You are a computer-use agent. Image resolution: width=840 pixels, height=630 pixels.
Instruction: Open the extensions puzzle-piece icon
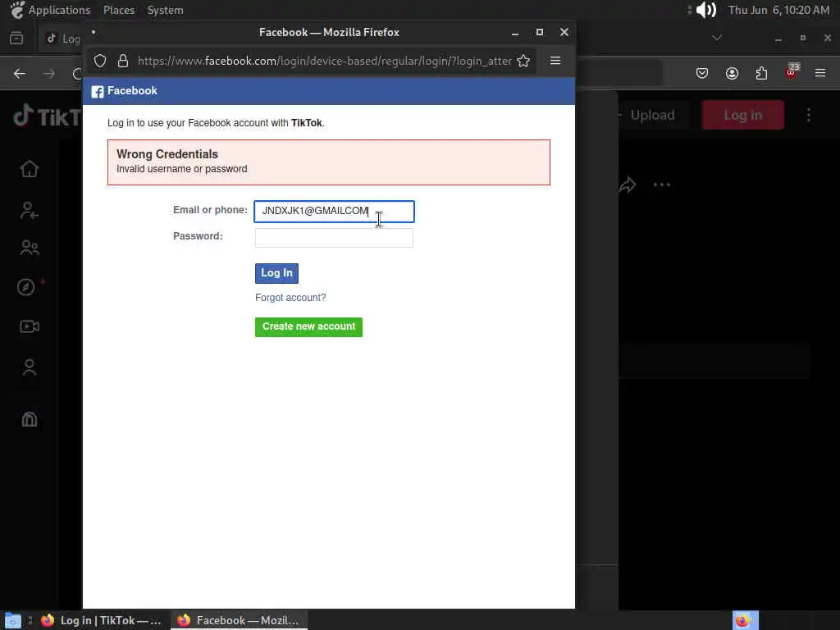761,73
